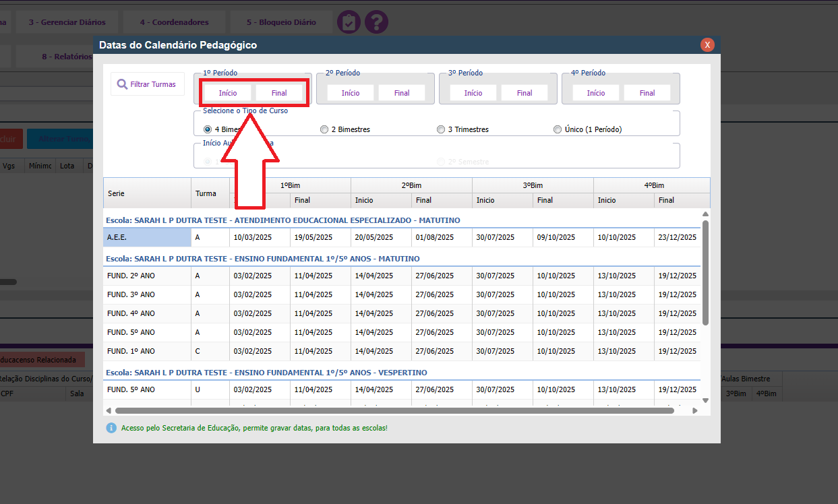Click the horizontal scrollbar right arrow
Image resolution: width=838 pixels, height=504 pixels.
[695, 410]
